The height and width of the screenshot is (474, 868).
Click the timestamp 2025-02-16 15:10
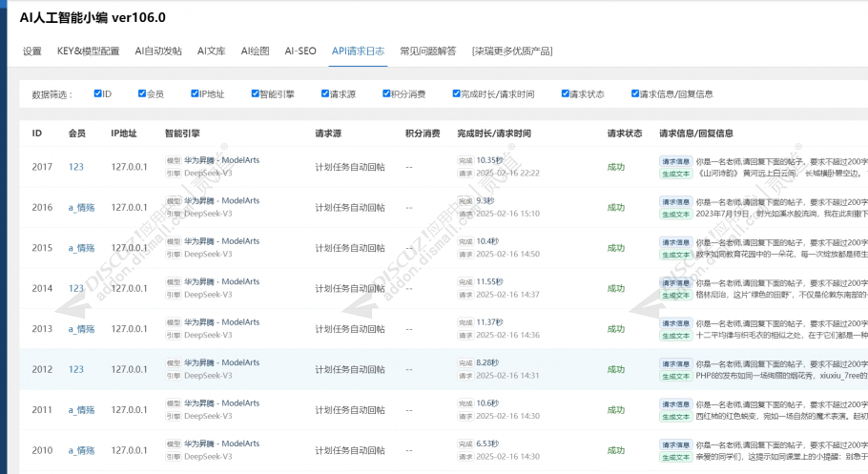coord(507,214)
